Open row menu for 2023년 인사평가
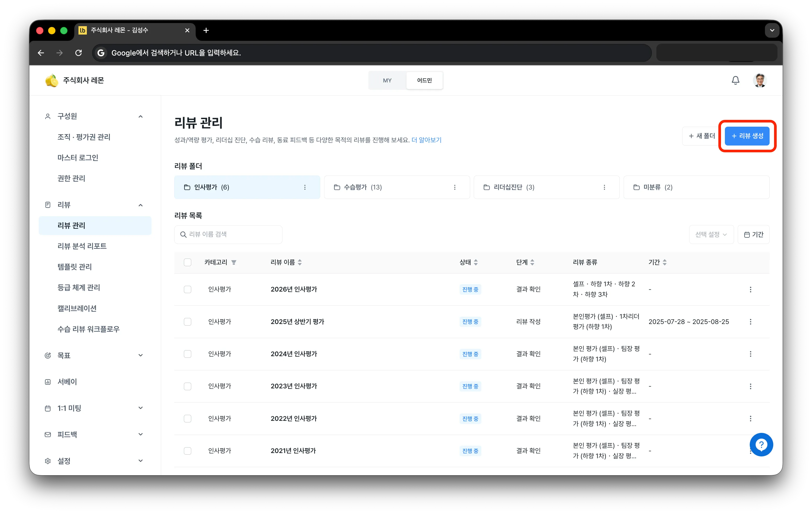This screenshot has height=514, width=812. 750,386
